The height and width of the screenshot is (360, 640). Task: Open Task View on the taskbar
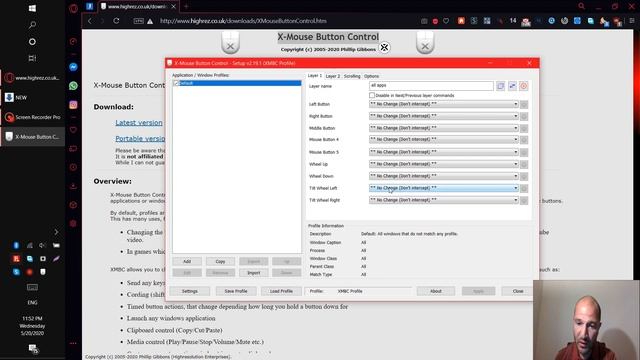click(32, 58)
